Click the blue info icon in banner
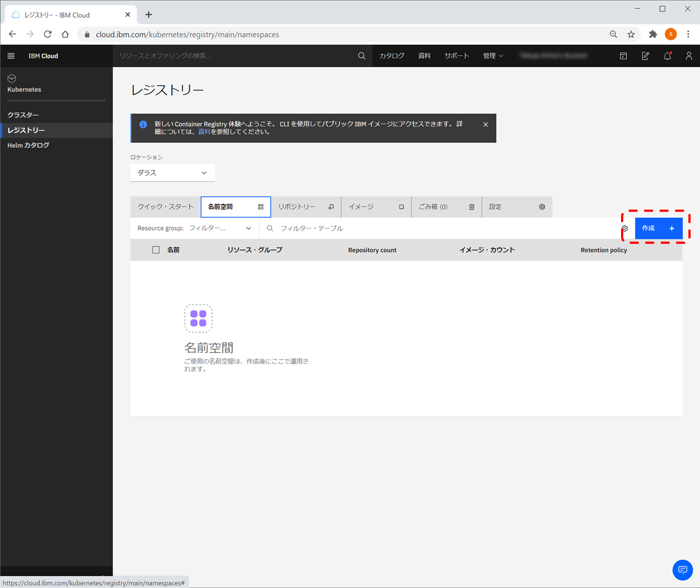This screenshot has width=700, height=588. (x=143, y=125)
